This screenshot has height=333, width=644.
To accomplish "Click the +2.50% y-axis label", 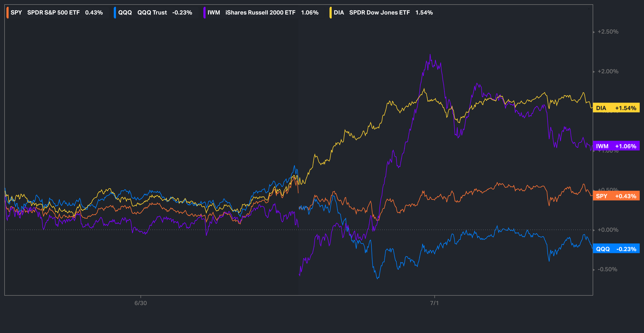I will [x=608, y=32].
